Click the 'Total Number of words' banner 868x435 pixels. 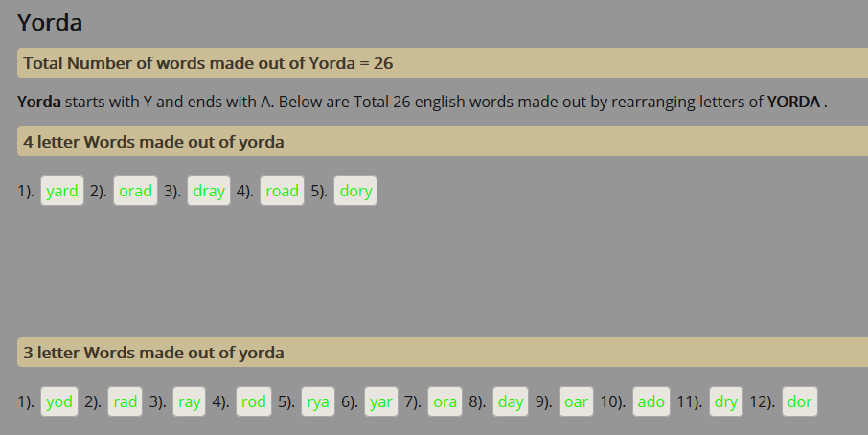click(x=208, y=63)
